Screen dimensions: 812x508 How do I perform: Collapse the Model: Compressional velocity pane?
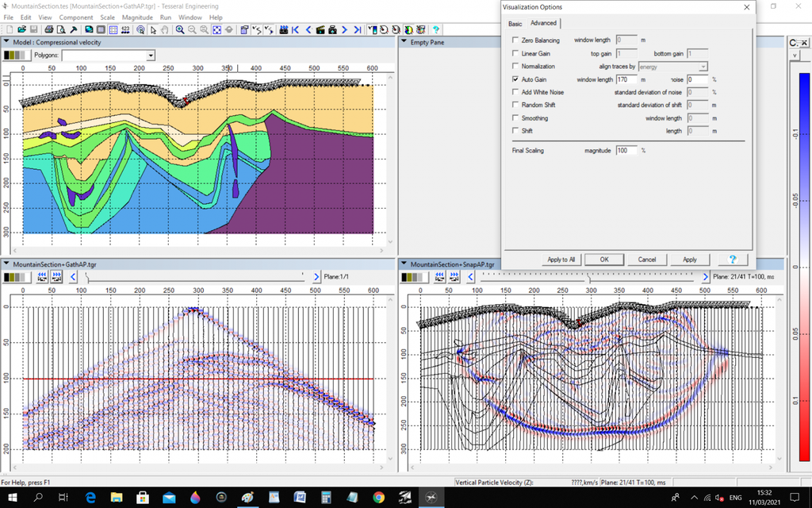pyautogui.click(x=7, y=42)
